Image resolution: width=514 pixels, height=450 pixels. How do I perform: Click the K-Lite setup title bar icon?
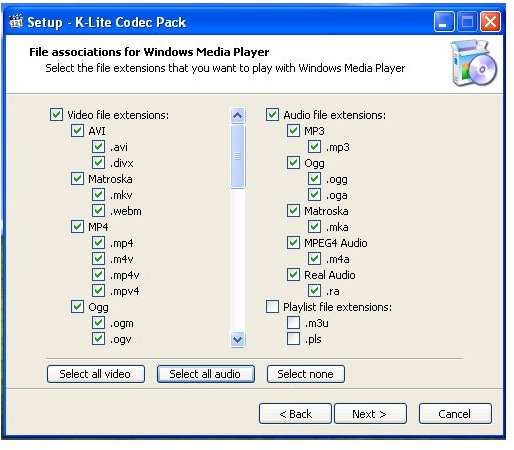pos(16,22)
